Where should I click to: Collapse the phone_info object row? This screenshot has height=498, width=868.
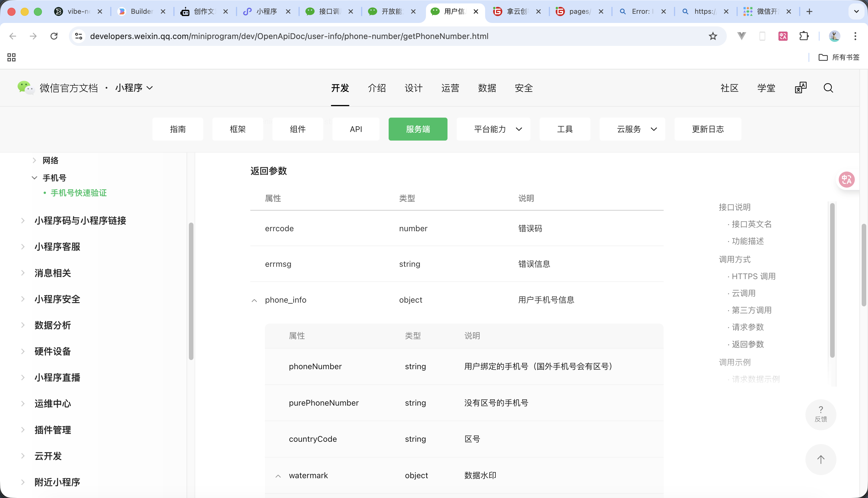point(254,301)
